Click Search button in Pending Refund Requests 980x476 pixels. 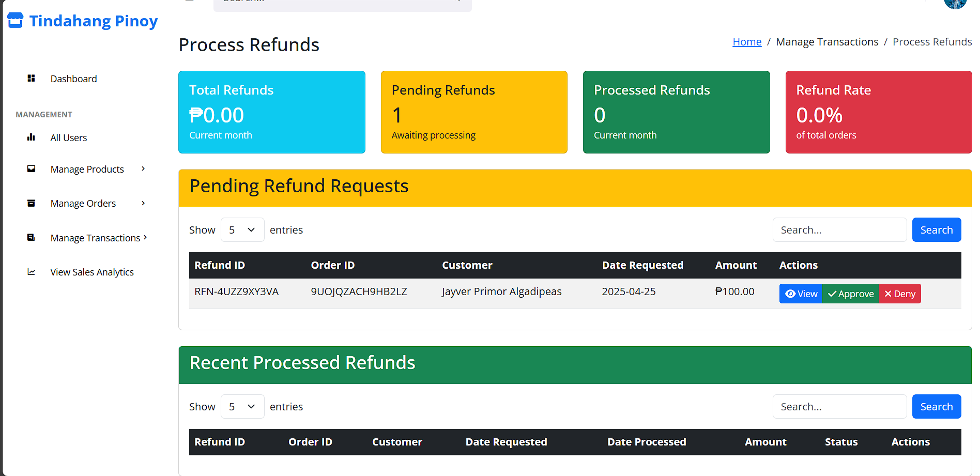point(936,230)
